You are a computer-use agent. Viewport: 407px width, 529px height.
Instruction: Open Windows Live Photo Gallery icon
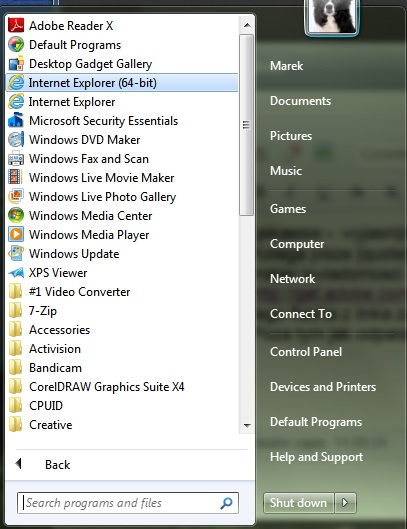click(16, 196)
